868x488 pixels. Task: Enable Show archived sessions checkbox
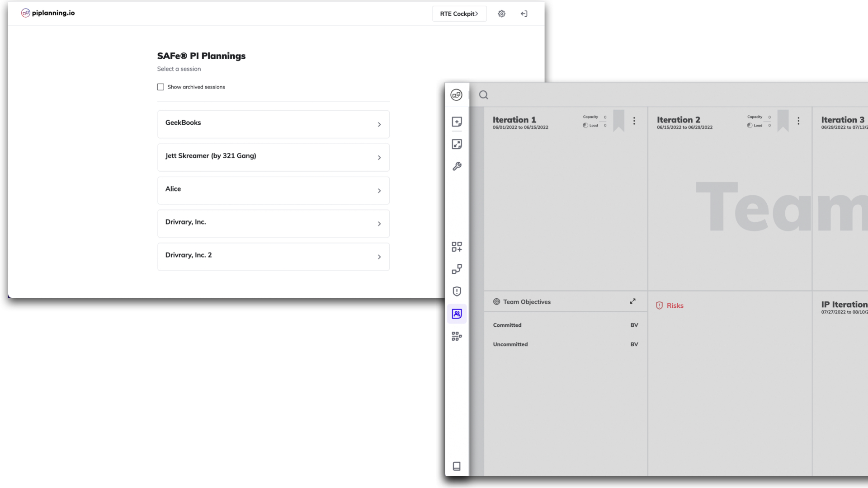coord(160,87)
